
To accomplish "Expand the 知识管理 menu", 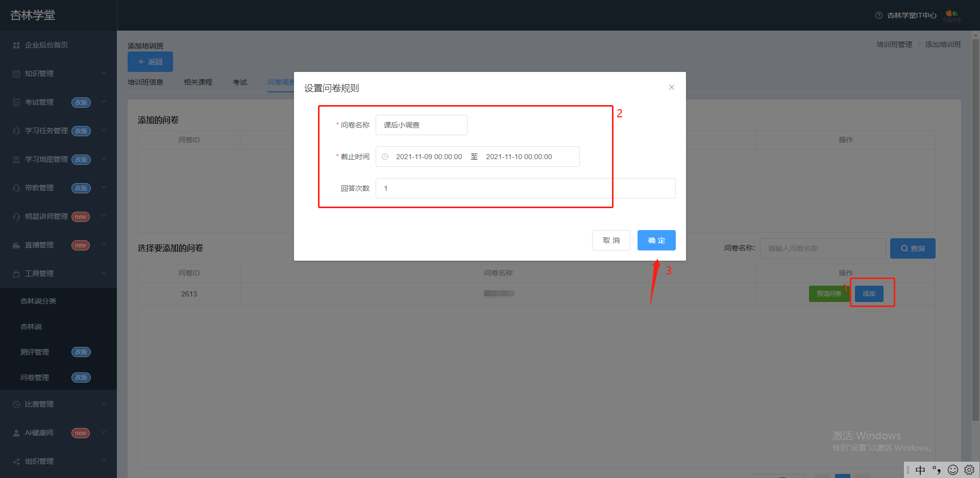I will click(x=58, y=73).
